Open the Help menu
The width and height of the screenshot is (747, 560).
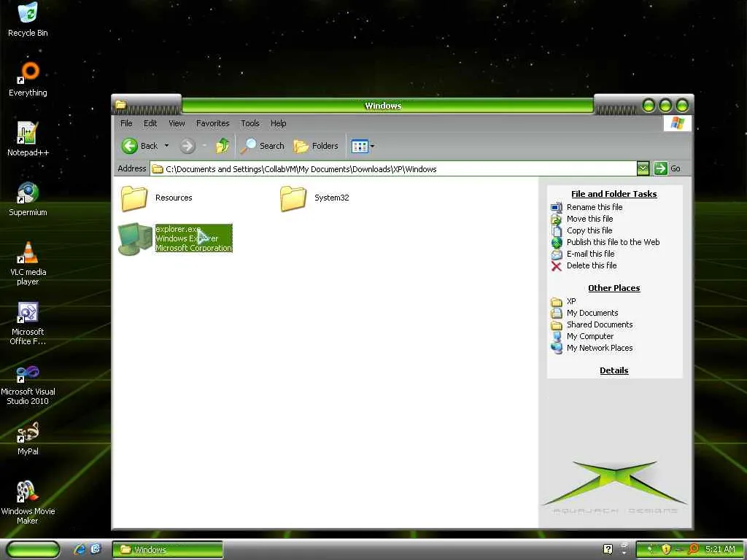point(278,123)
